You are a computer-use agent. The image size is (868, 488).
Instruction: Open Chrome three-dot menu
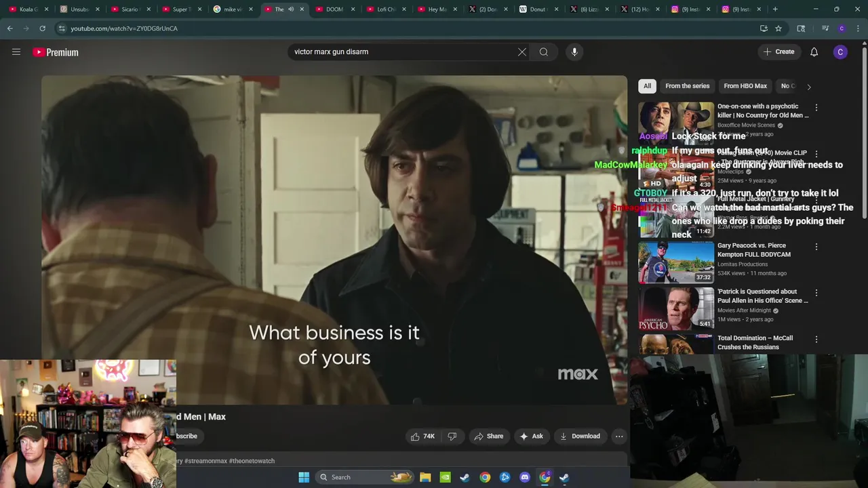(858, 28)
